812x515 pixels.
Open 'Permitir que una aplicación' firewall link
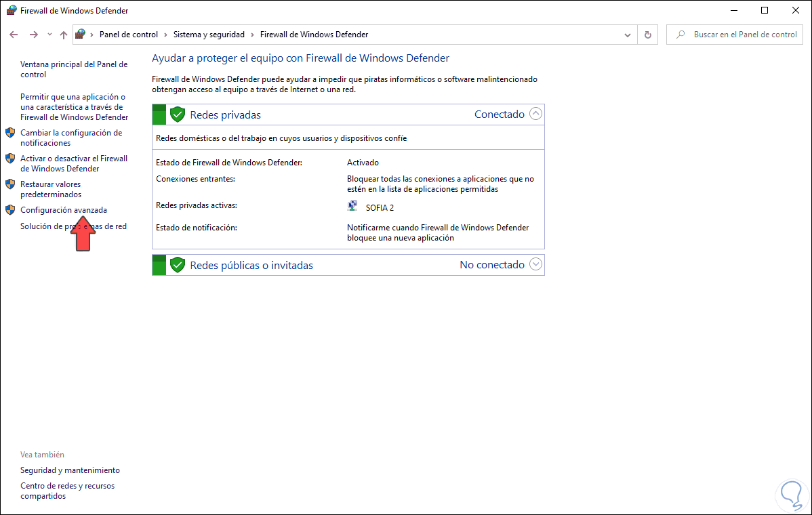click(74, 106)
